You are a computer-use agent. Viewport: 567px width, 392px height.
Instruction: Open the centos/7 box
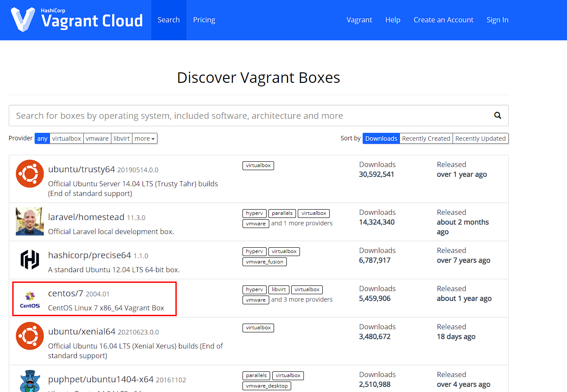(66, 293)
